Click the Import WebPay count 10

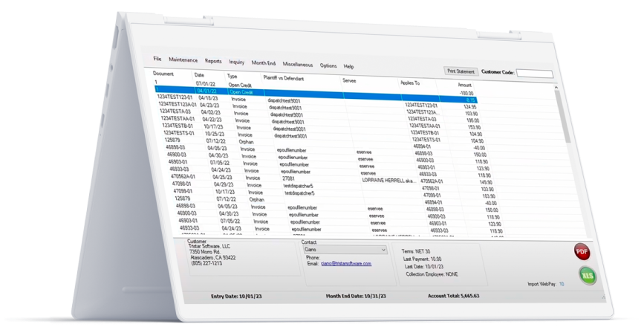[562, 284]
